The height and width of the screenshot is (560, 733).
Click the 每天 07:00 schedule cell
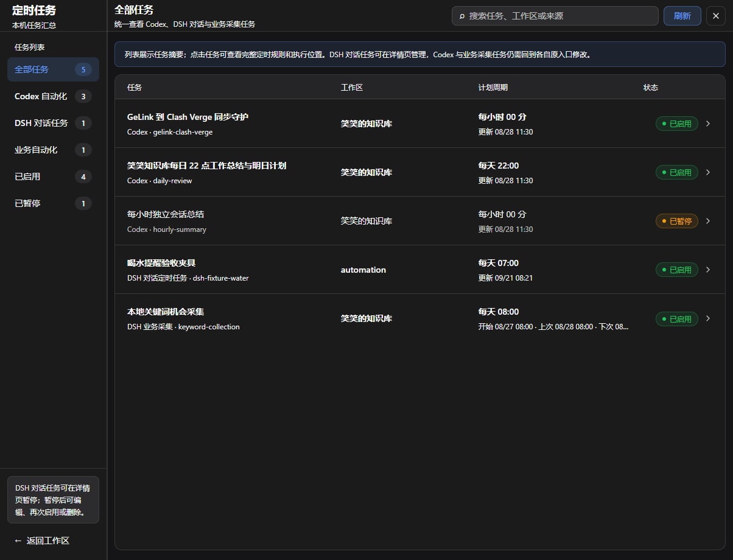tap(499, 263)
